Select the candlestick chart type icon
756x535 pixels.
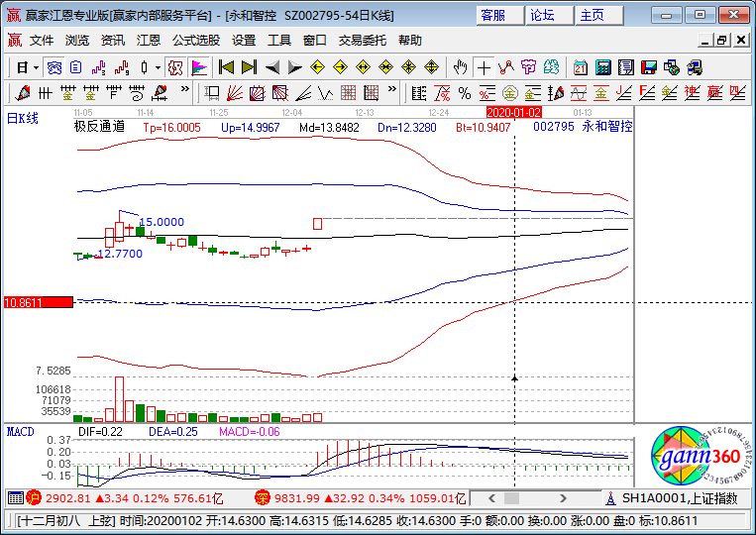pyautogui.click(x=144, y=67)
